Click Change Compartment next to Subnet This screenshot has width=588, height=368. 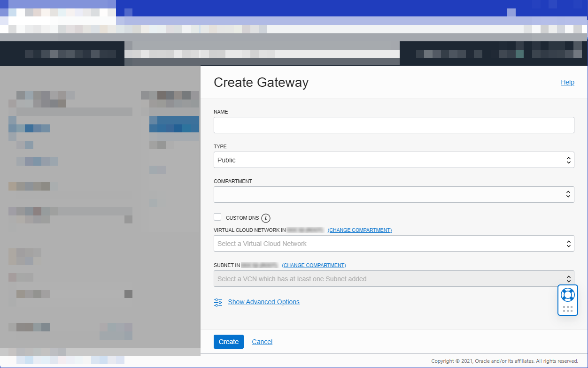[x=313, y=265]
